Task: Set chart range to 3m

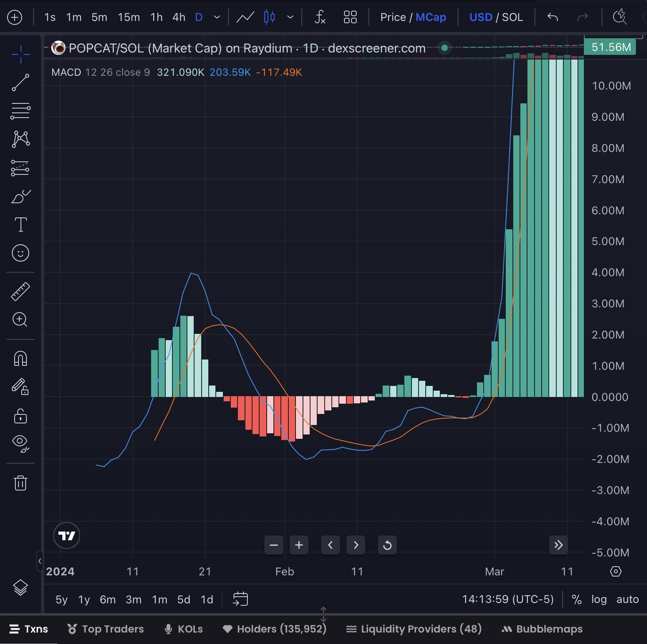Action: 133,600
